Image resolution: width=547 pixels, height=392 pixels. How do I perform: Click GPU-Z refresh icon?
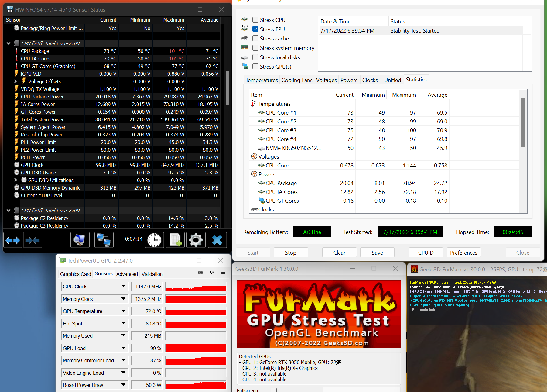tap(212, 272)
